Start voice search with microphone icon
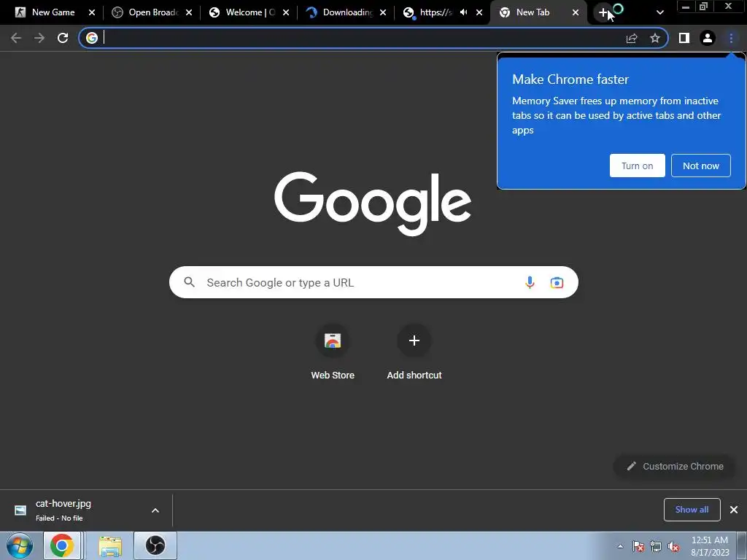Image resolution: width=747 pixels, height=560 pixels. point(530,282)
